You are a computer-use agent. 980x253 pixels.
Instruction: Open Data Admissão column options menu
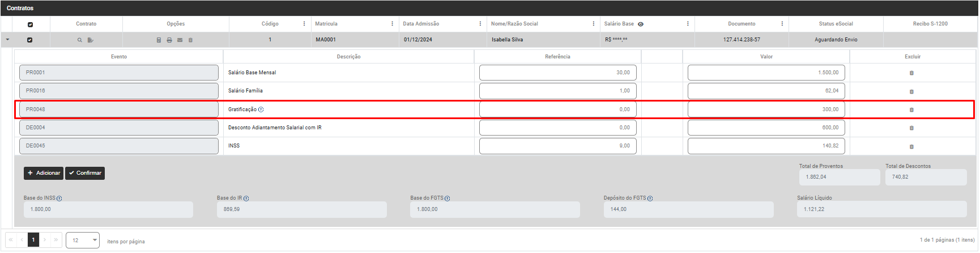[x=480, y=24]
